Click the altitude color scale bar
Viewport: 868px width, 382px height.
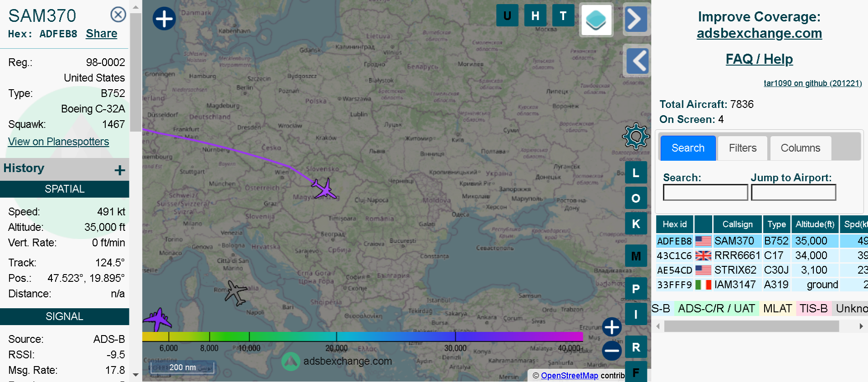[363, 336]
